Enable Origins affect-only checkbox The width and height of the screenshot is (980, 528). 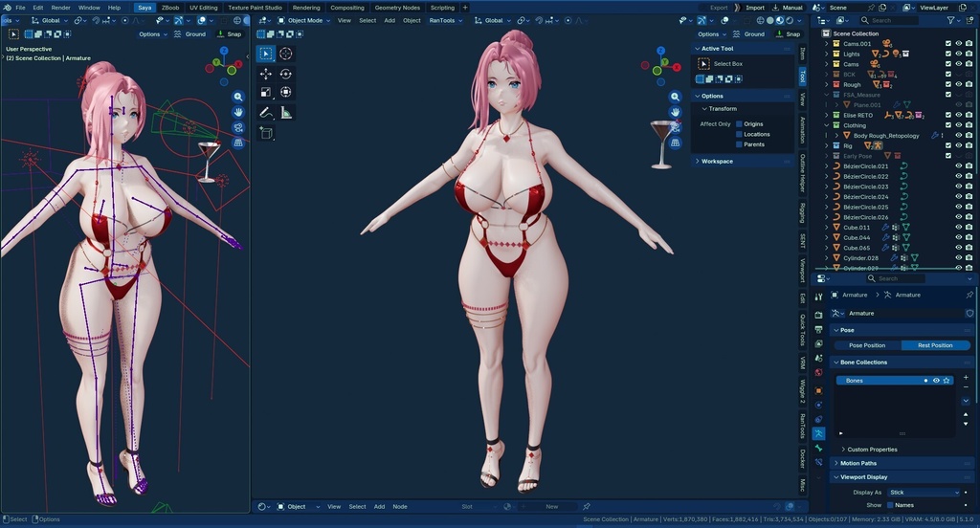[x=739, y=123]
